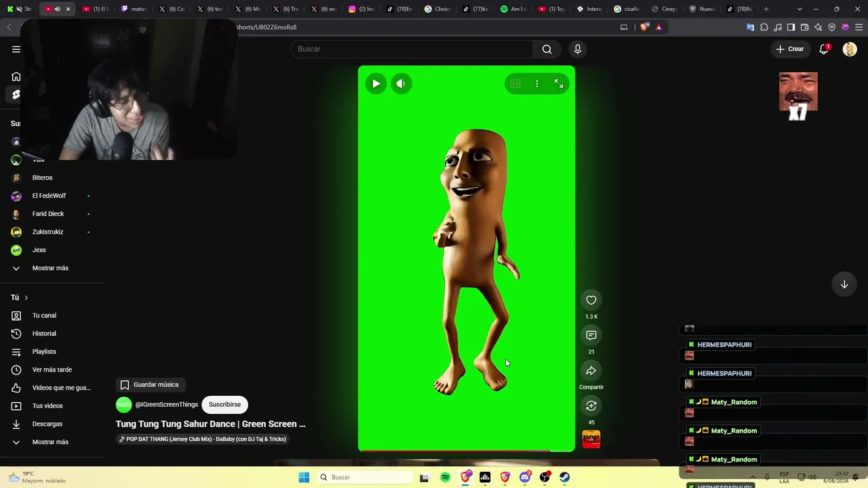Play the Tung Tung Sahur short

(x=376, y=83)
